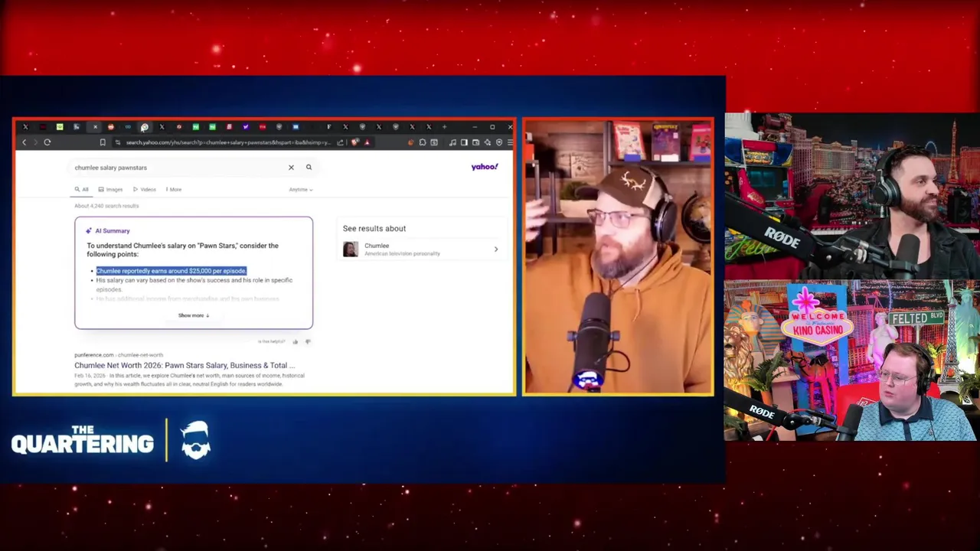
Task: Click the browser forward arrow
Action: [x=35, y=142]
